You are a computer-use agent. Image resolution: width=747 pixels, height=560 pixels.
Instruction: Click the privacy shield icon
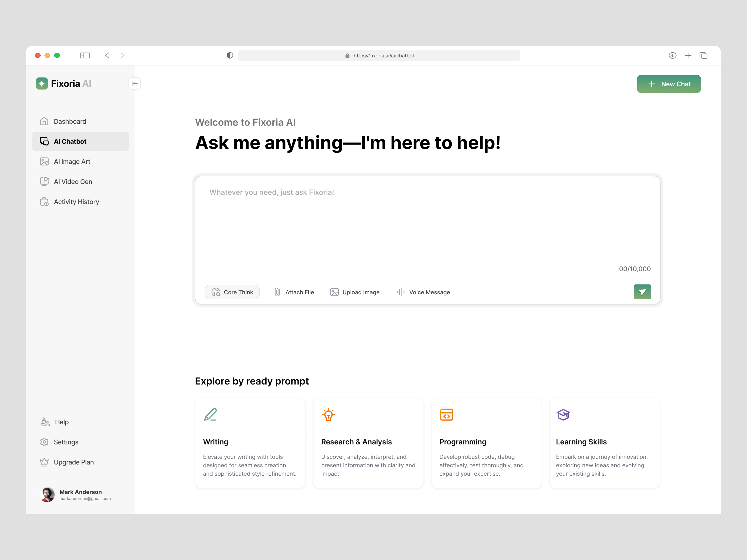click(x=230, y=55)
